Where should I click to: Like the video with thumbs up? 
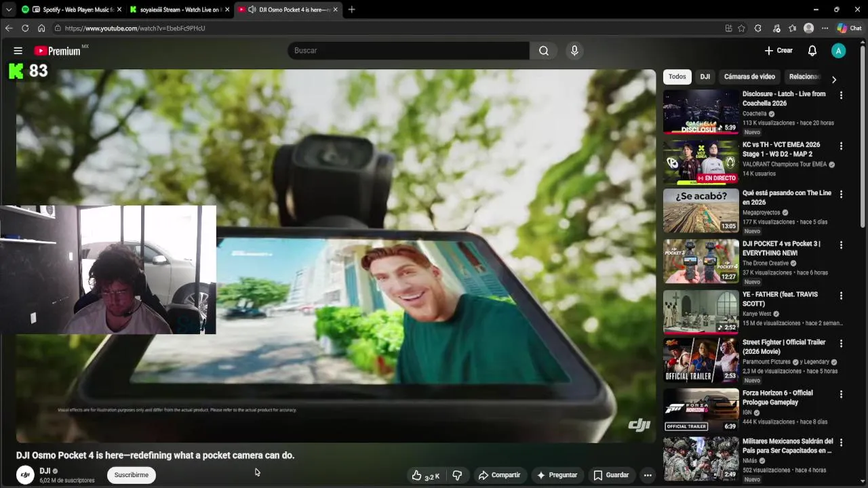tap(425, 475)
